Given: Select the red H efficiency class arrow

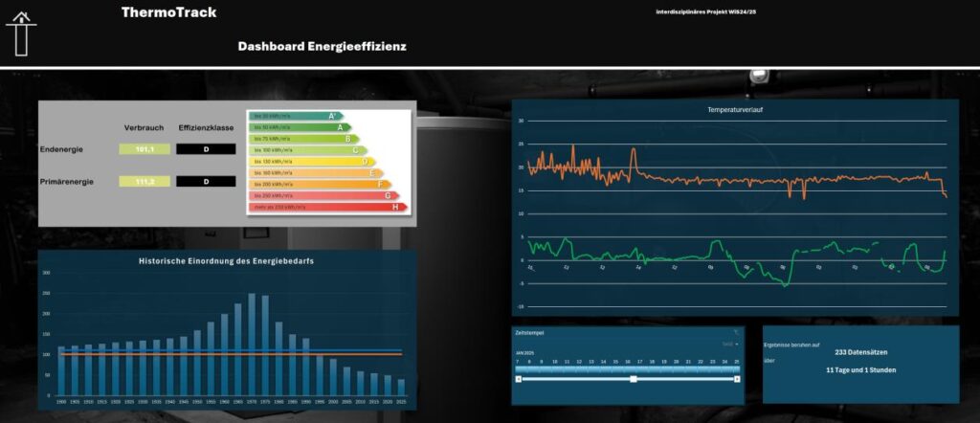Looking at the screenshot, I should (327, 207).
